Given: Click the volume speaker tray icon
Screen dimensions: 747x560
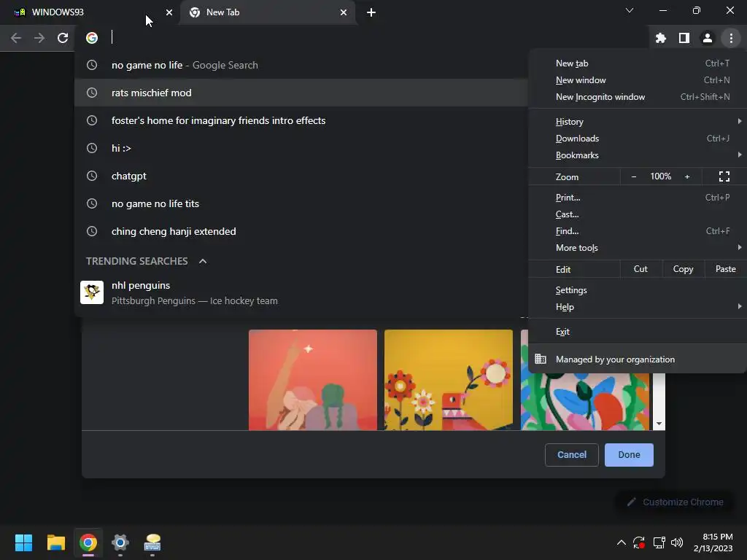Looking at the screenshot, I should point(676,542).
